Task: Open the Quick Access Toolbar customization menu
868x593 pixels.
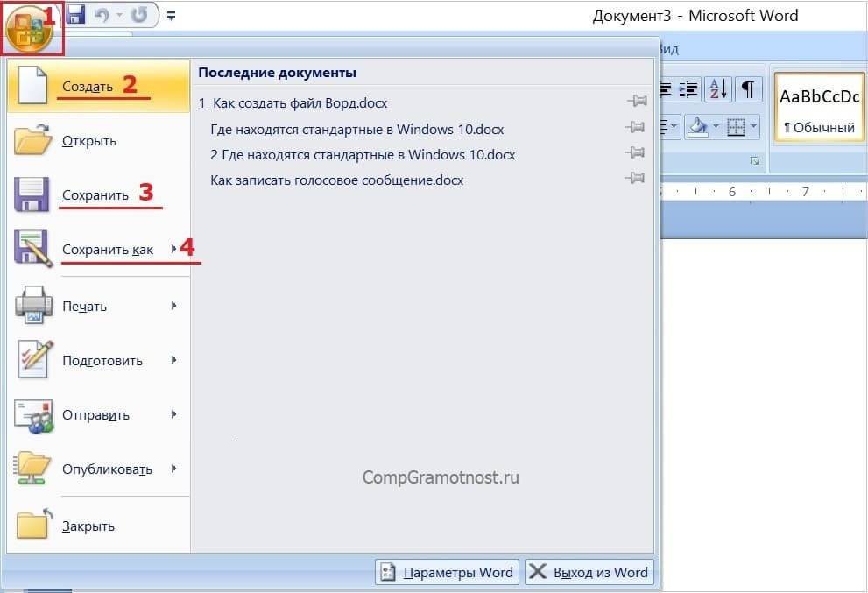Action: pos(172,15)
